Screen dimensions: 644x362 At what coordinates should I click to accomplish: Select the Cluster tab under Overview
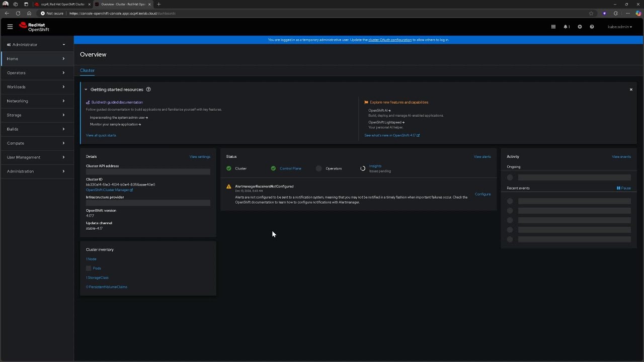click(87, 70)
